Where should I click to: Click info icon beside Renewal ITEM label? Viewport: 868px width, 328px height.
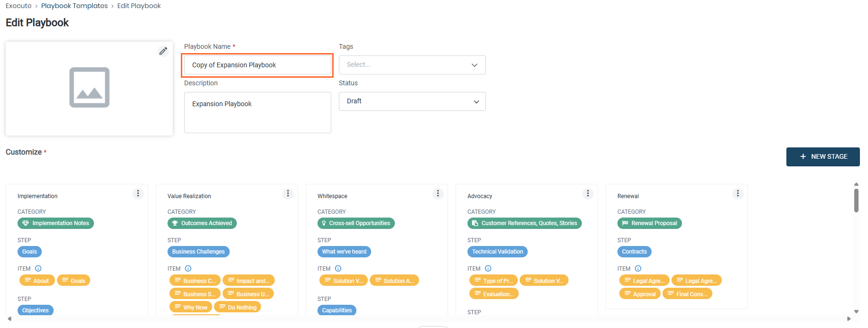[x=638, y=268]
